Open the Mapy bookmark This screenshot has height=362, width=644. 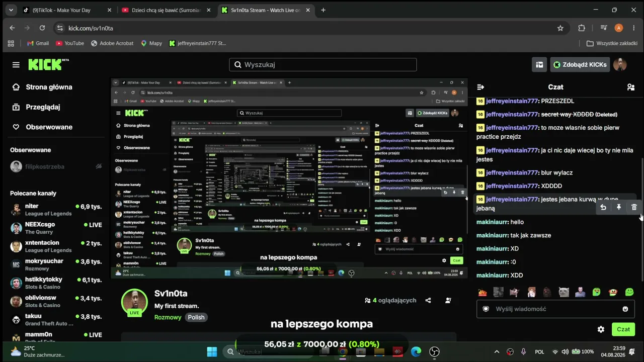pos(151,43)
